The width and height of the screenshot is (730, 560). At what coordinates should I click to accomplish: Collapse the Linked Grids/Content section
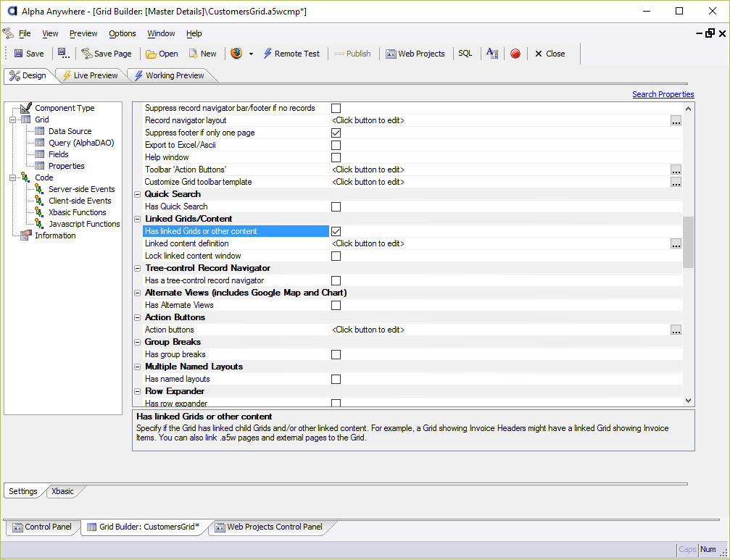137,219
